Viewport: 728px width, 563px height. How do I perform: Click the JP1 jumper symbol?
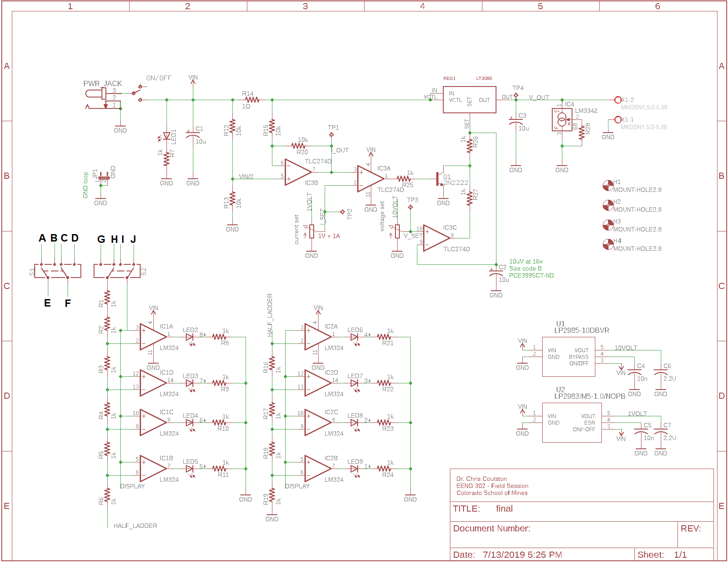click(x=104, y=177)
